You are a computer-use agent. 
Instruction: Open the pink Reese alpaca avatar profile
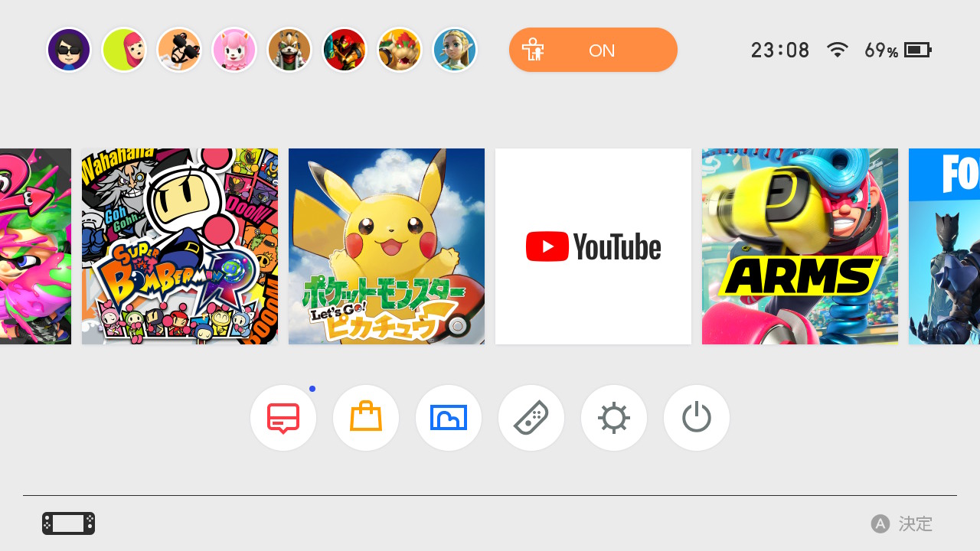point(234,50)
